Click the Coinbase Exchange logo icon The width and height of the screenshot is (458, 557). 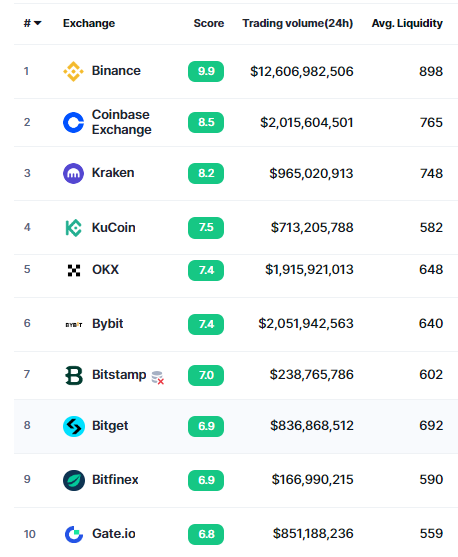[x=74, y=123]
